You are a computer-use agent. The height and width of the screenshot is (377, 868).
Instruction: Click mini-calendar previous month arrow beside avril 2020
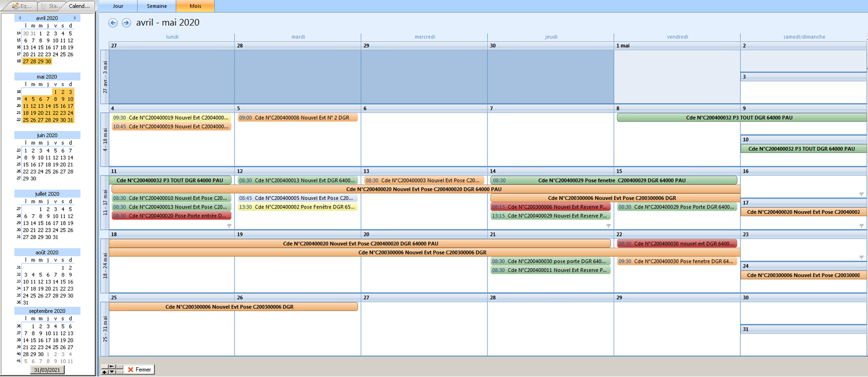[x=20, y=18]
